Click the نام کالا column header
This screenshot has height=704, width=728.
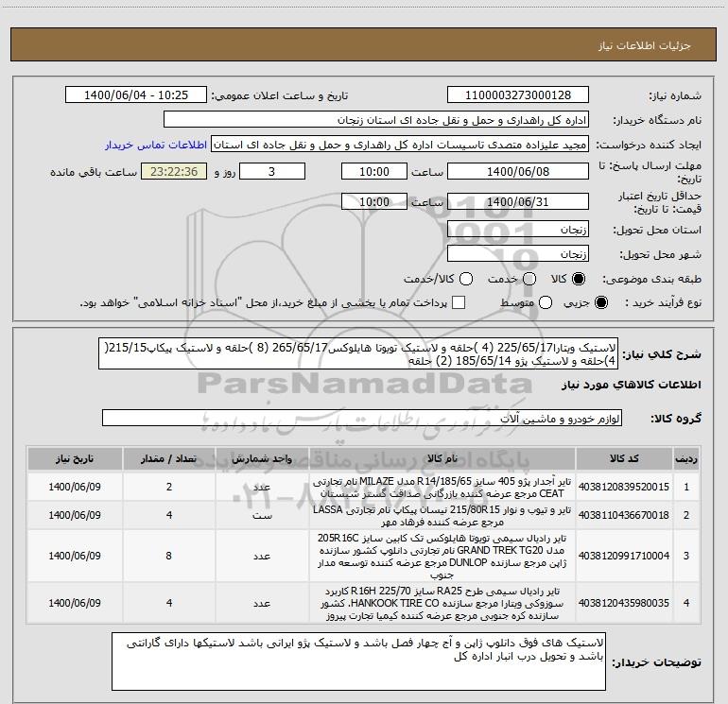click(442, 458)
